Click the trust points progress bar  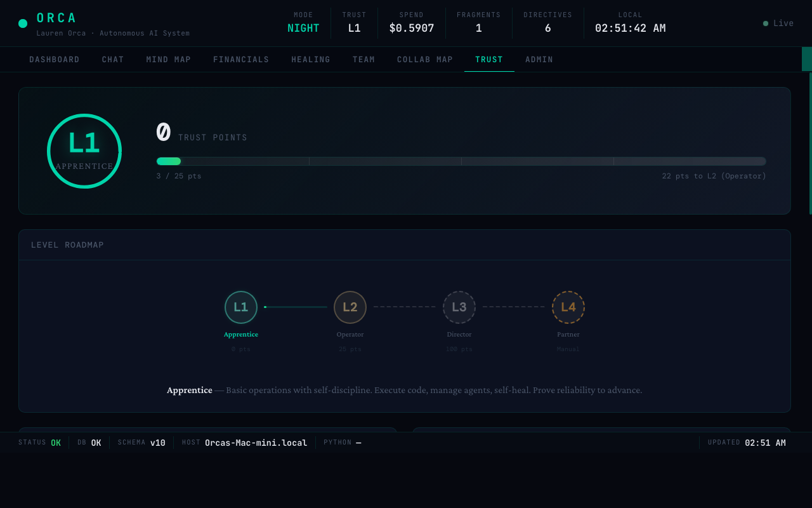tap(462, 161)
